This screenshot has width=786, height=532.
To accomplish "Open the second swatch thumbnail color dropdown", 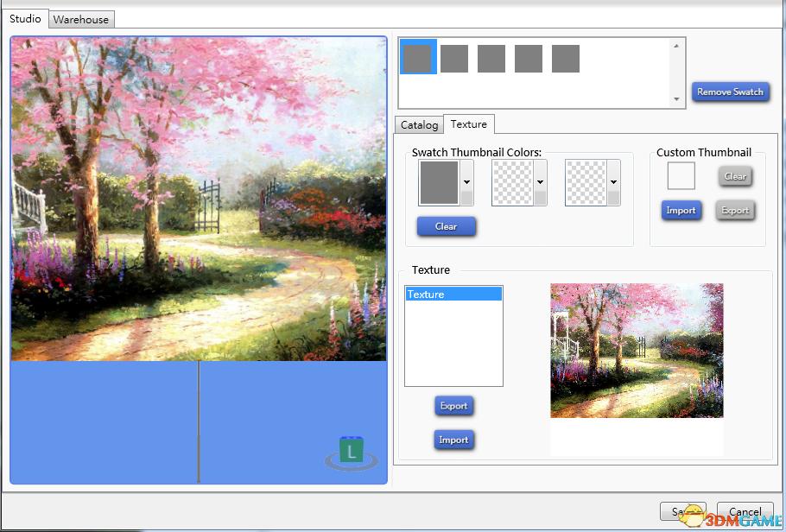I will point(540,182).
